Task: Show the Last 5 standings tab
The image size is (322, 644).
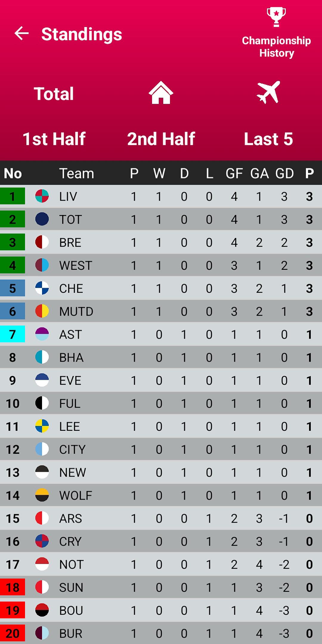Action: click(x=268, y=139)
